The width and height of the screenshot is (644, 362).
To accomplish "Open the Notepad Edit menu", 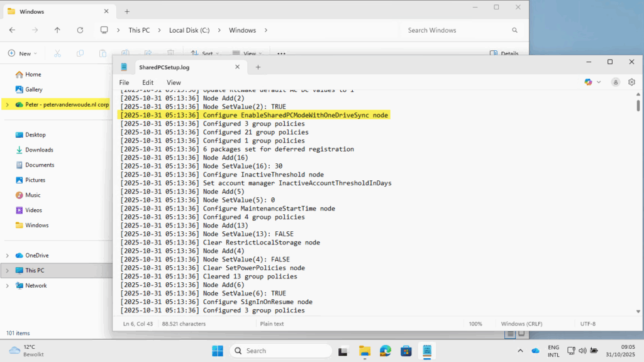I will [x=148, y=82].
